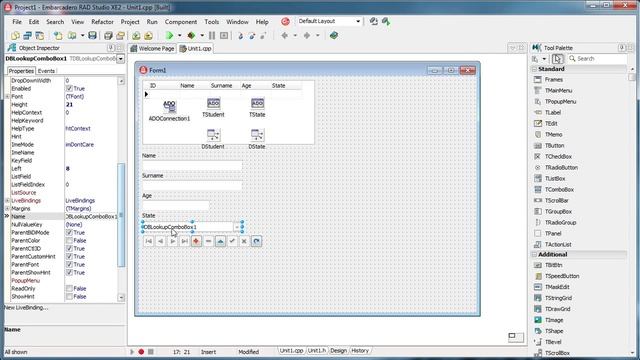The width and height of the screenshot is (640, 360).
Task: Click the Save disk icon in toolbar
Action: click(x=92, y=36)
